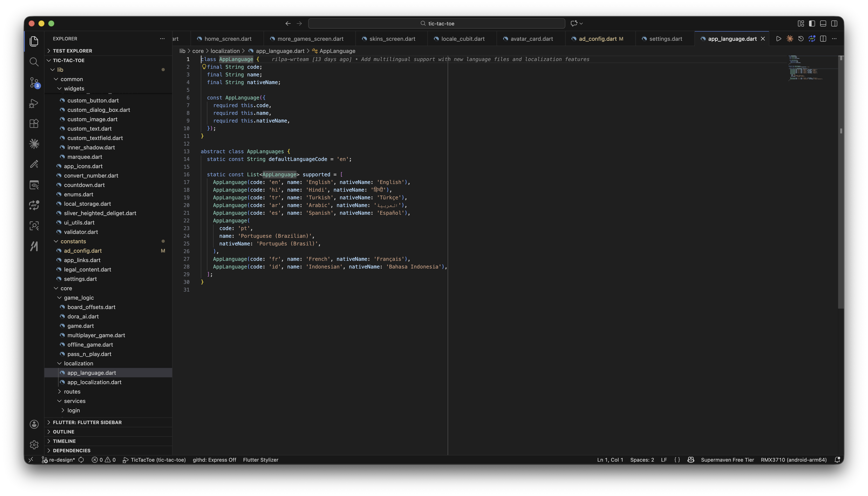Click the orange starburst icon in editor toolbar
The image size is (868, 496).
click(790, 39)
